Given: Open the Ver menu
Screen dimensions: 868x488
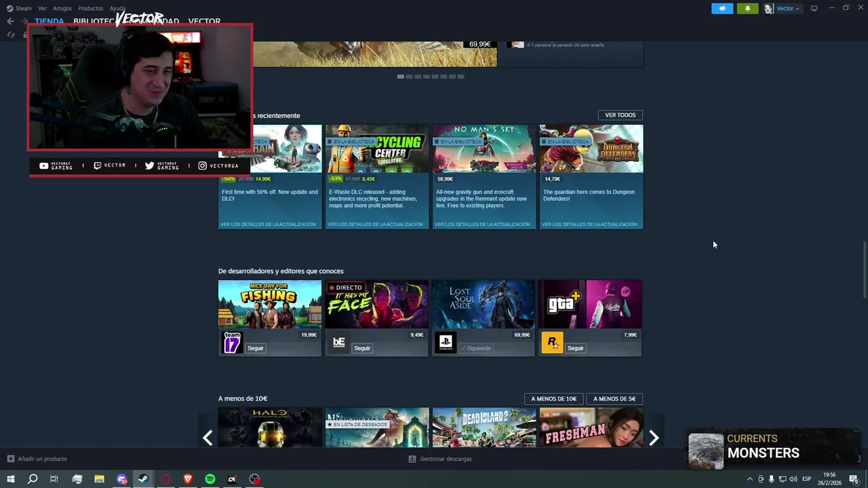Looking at the screenshot, I should point(42,8).
